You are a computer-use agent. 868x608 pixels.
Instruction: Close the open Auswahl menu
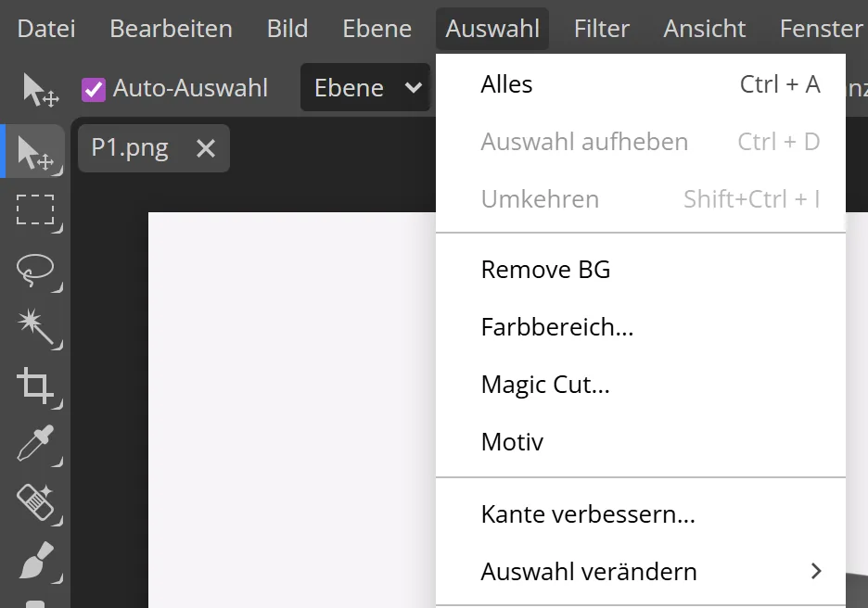492,29
